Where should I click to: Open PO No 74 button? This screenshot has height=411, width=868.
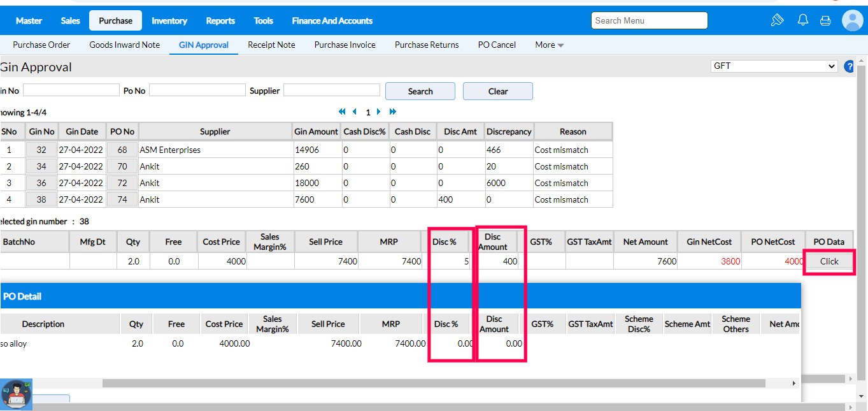tap(122, 199)
